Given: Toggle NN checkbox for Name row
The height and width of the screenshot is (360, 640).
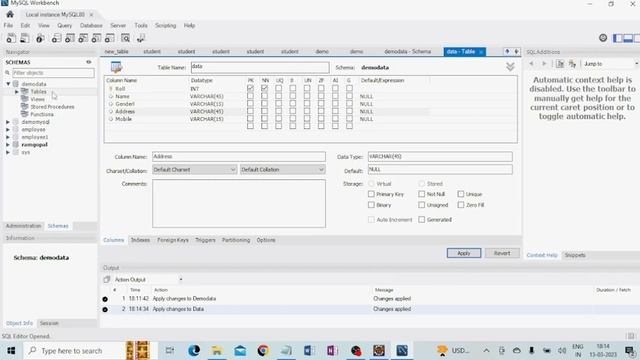Looking at the screenshot, I should coord(264,96).
